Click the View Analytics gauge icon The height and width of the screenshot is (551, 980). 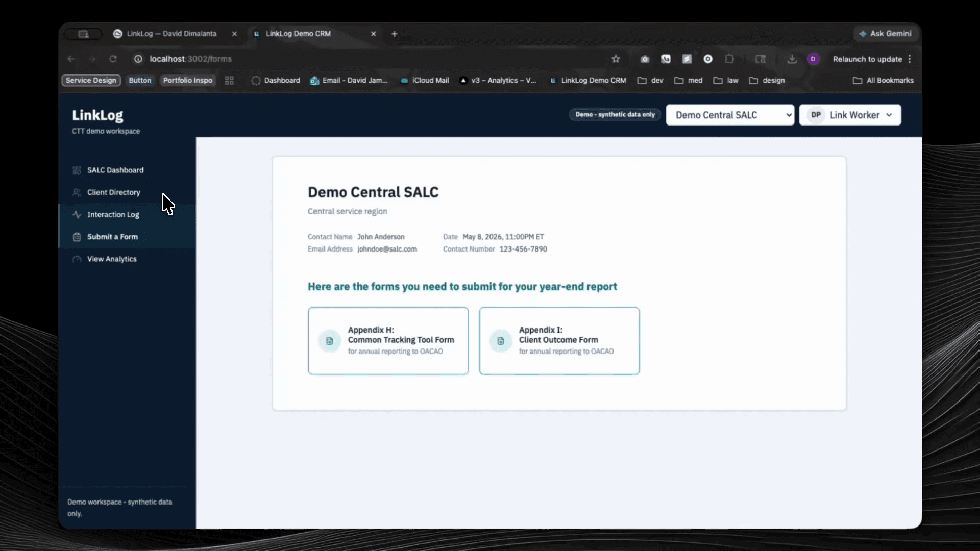tap(77, 259)
